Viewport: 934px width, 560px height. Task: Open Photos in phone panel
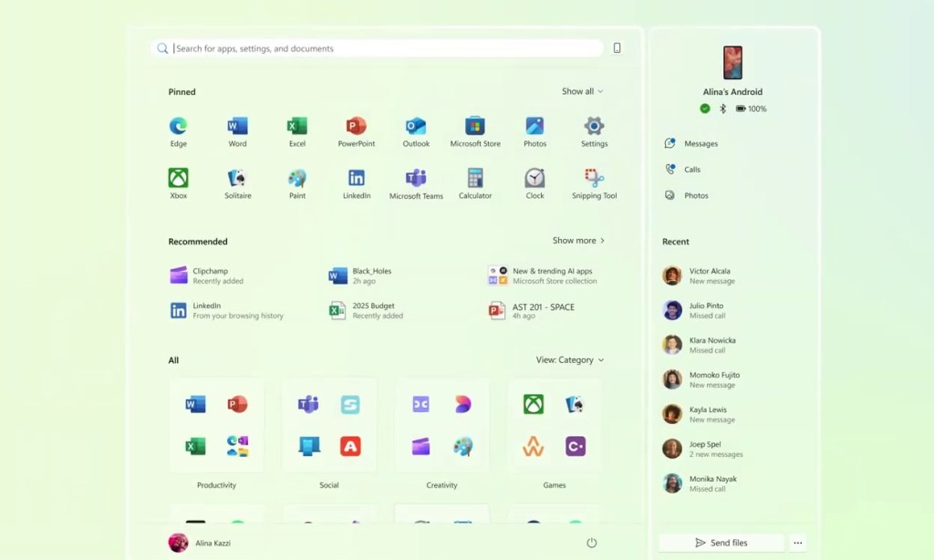point(686,195)
